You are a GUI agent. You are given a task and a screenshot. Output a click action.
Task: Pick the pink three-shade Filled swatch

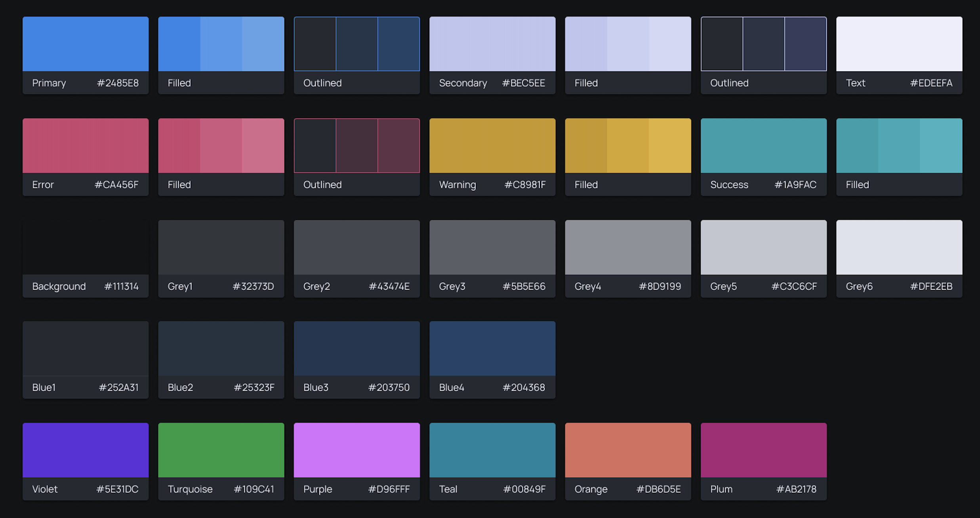click(x=221, y=146)
